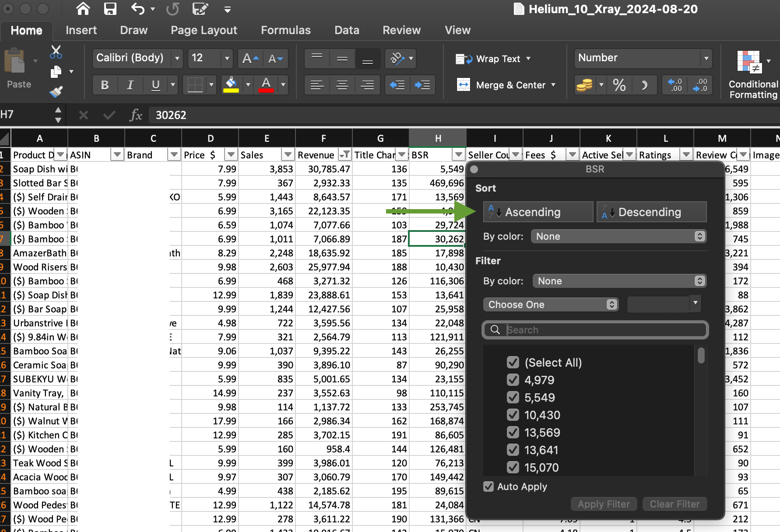Image resolution: width=780 pixels, height=532 pixels.
Task: Center cell text horizontally
Action: coord(342,85)
